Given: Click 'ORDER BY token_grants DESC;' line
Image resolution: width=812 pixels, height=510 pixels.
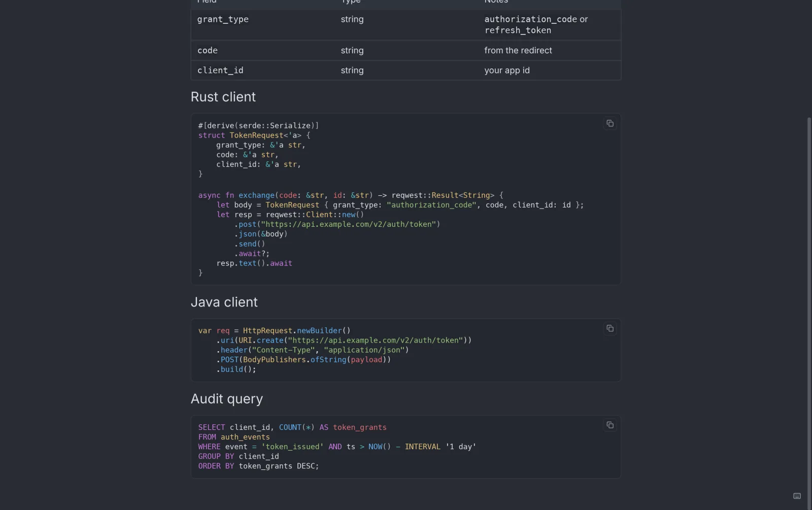Looking at the screenshot, I should click(258, 466).
